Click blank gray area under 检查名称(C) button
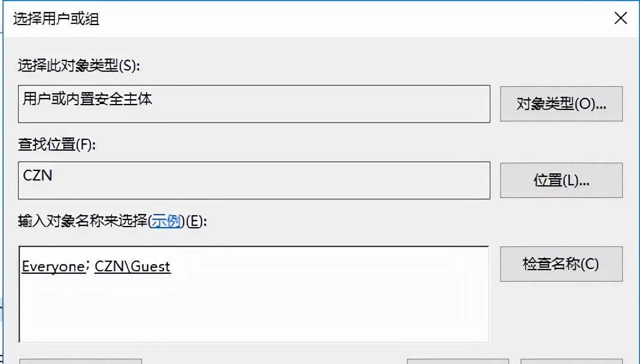The height and width of the screenshot is (364, 640). 561,317
